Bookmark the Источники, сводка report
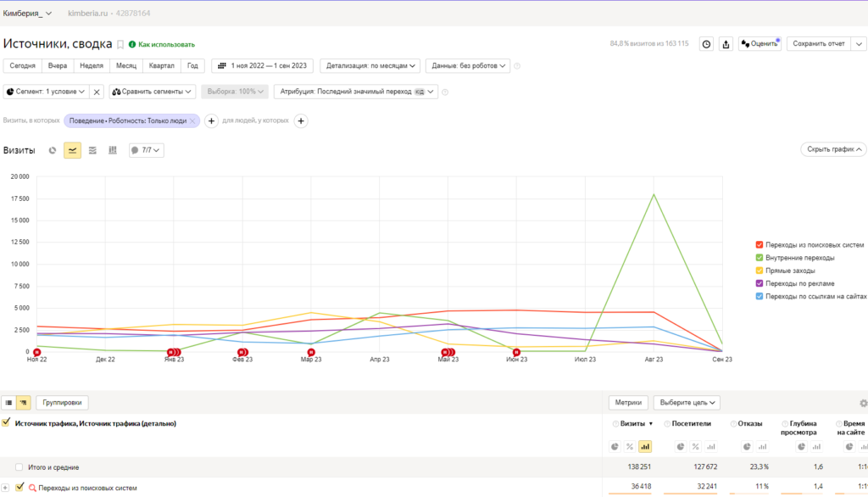The image size is (868, 497). click(120, 44)
